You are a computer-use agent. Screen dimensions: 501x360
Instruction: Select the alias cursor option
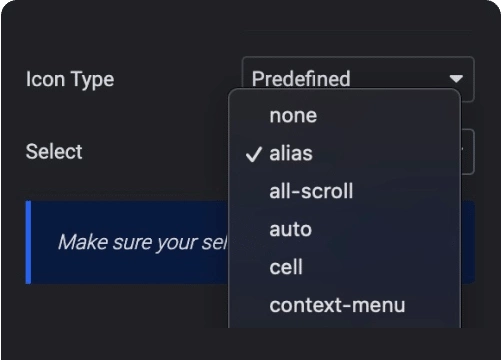click(345, 154)
